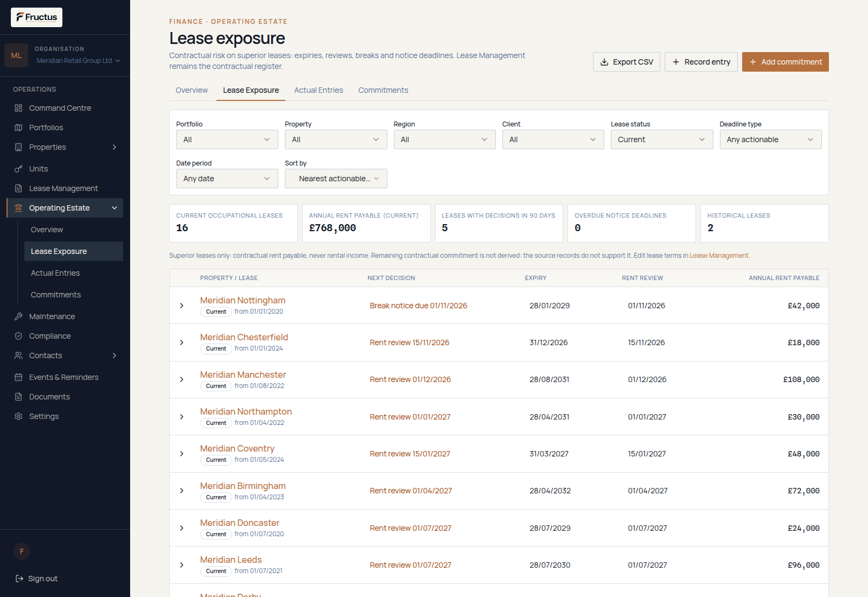Select the Lease Exposure tab
Viewport: 868px width, 597px height.
tap(251, 90)
